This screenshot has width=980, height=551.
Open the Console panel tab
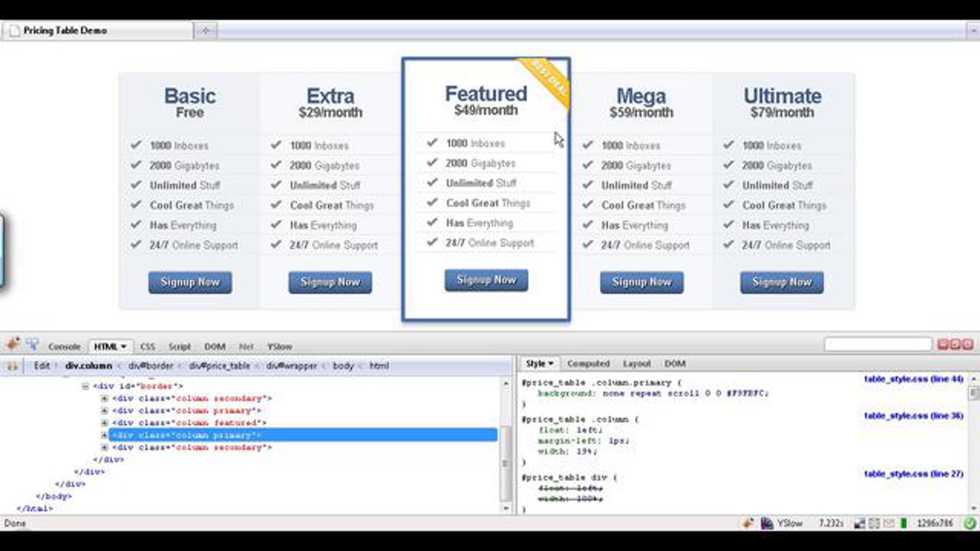click(x=65, y=347)
